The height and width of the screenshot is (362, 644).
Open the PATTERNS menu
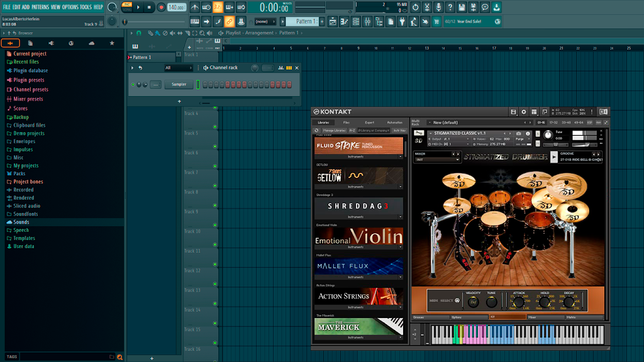40,7
